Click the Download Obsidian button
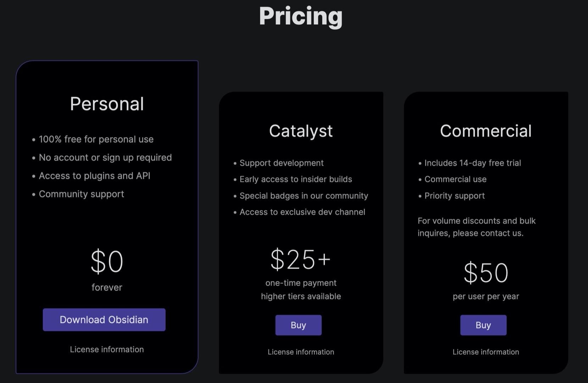 click(x=104, y=320)
